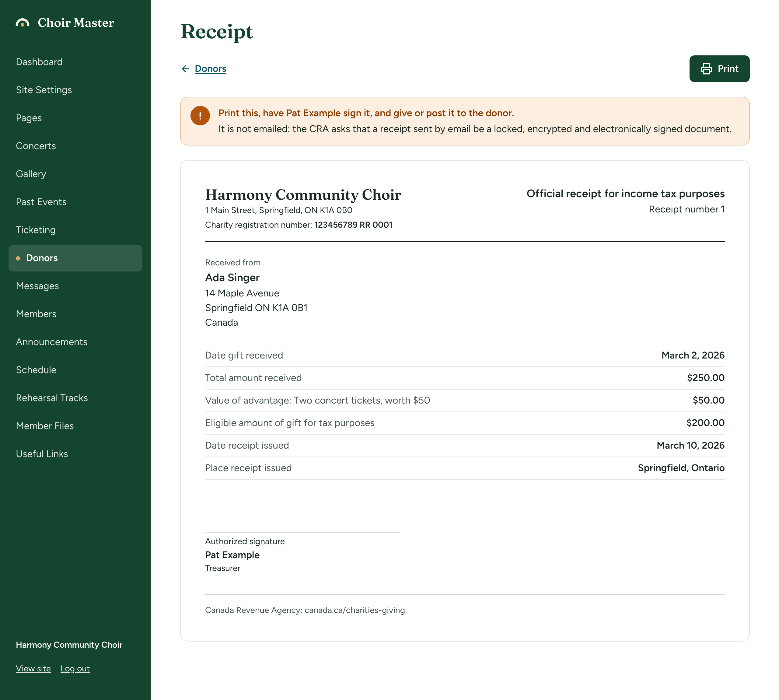Click the back arrow beside Donors

point(185,69)
